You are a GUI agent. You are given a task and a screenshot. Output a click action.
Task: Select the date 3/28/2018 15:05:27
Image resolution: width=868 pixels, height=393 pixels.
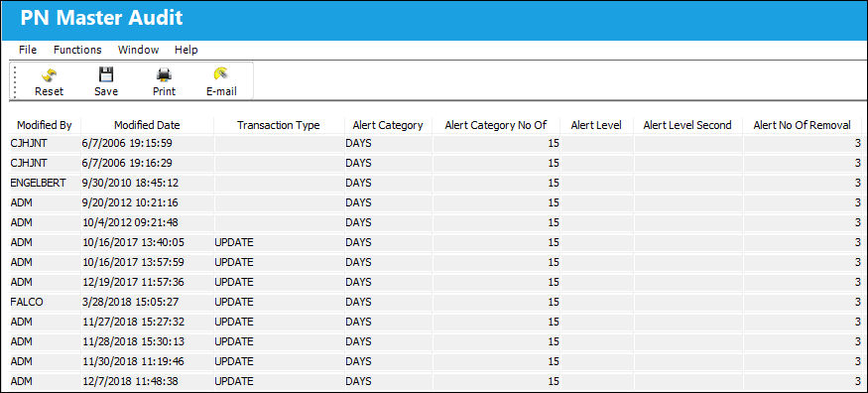pos(130,303)
